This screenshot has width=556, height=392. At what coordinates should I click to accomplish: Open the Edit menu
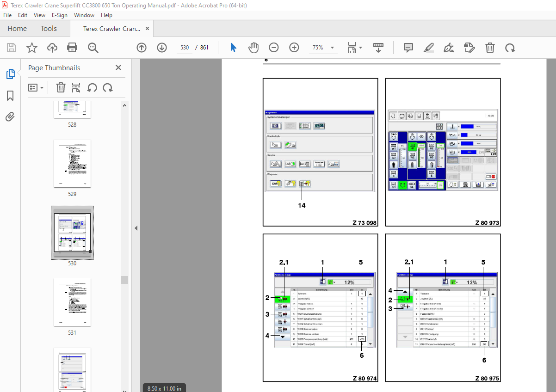[23, 15]
